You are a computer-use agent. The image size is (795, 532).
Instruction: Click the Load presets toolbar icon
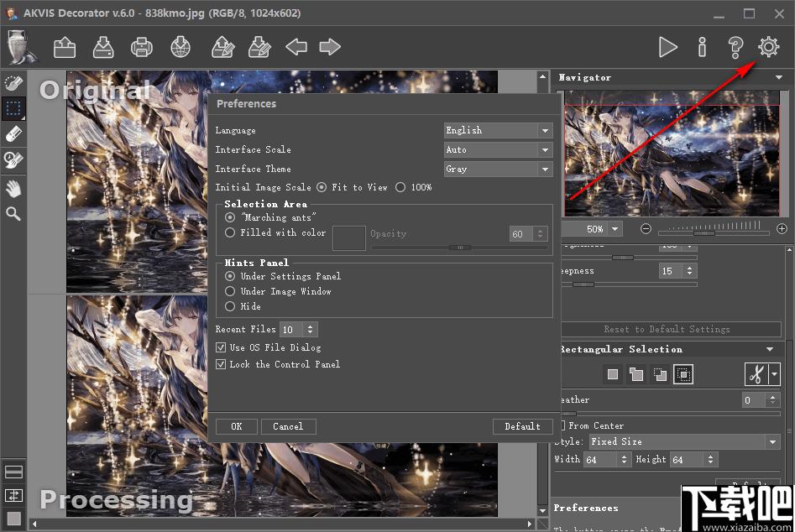pos(222,48)
